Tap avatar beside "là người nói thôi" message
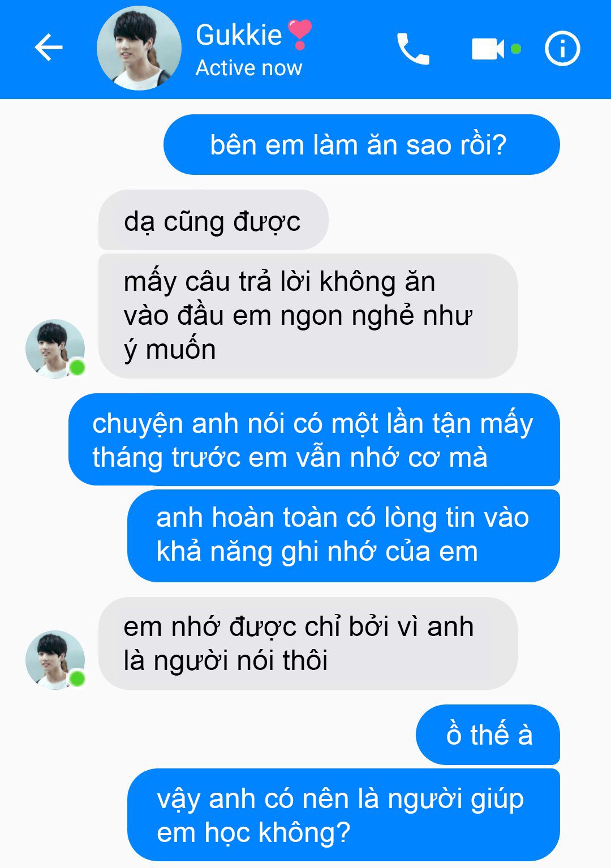The height and width of the screenshot is (868, 611). click(x=55, y=660)
